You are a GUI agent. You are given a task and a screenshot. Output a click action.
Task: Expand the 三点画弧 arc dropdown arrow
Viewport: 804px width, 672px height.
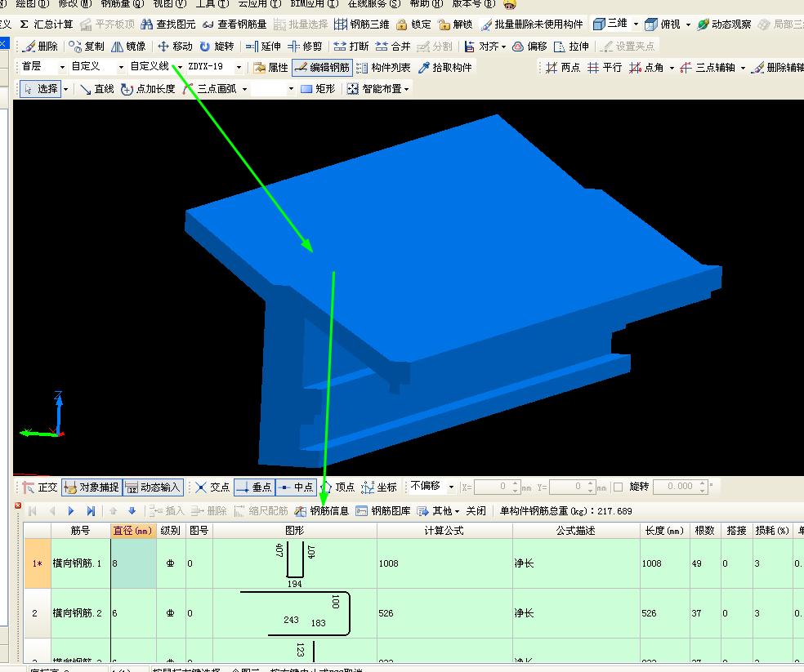point(244,89)
